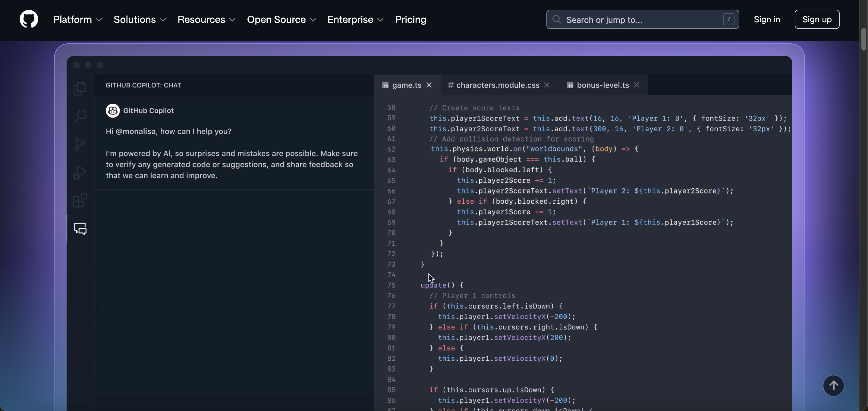The width and height of the screenshot is (868, 411).
Task: Expand the Platform menu
Action: [x=77, y=20]
